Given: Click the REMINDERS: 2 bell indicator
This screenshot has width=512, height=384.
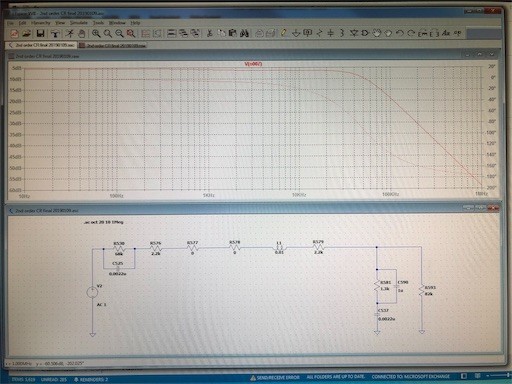Looking at the screenshot, I should click(91, 380).
